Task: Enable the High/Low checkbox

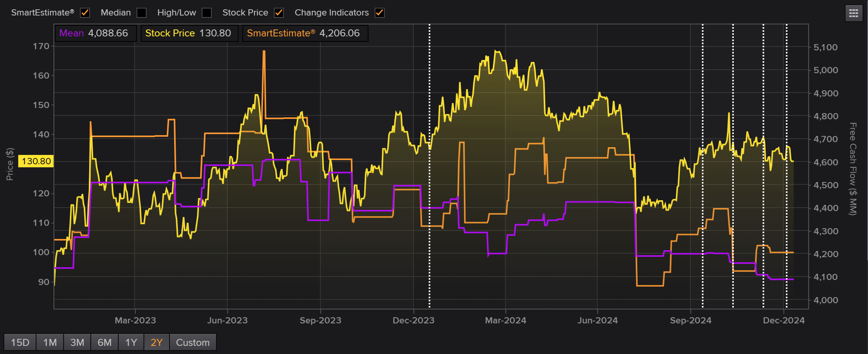Action: click(x=207, y=13)
